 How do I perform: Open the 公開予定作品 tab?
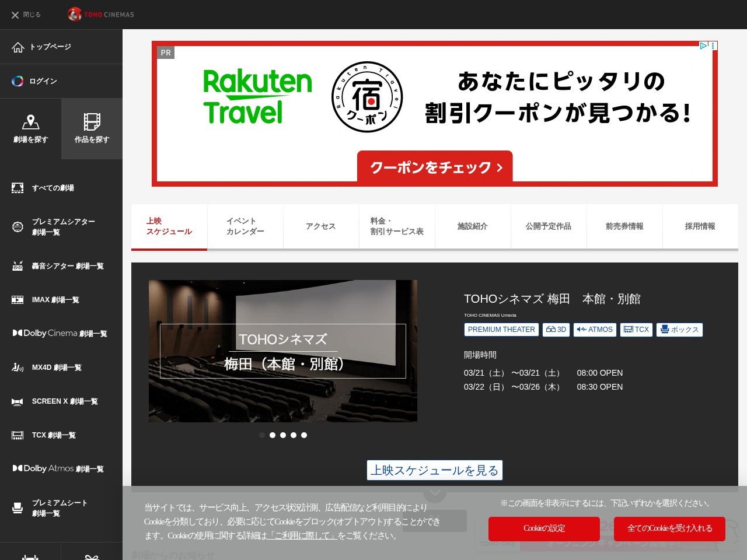[549, 226]
